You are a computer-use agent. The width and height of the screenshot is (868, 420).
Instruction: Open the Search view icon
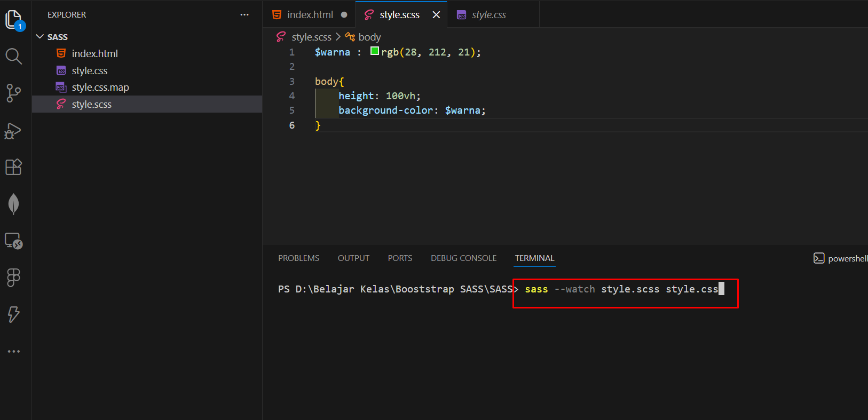(x=13, y=56)
